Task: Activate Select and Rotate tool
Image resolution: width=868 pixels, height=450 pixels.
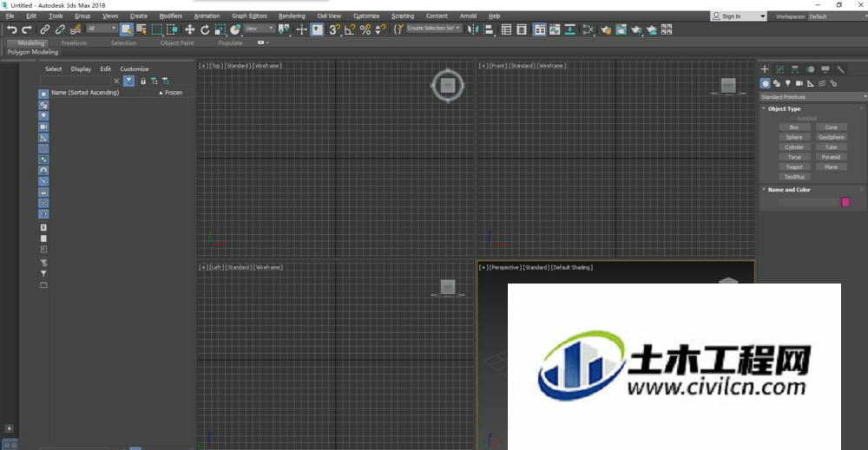Action: click(x=205, y=29)
